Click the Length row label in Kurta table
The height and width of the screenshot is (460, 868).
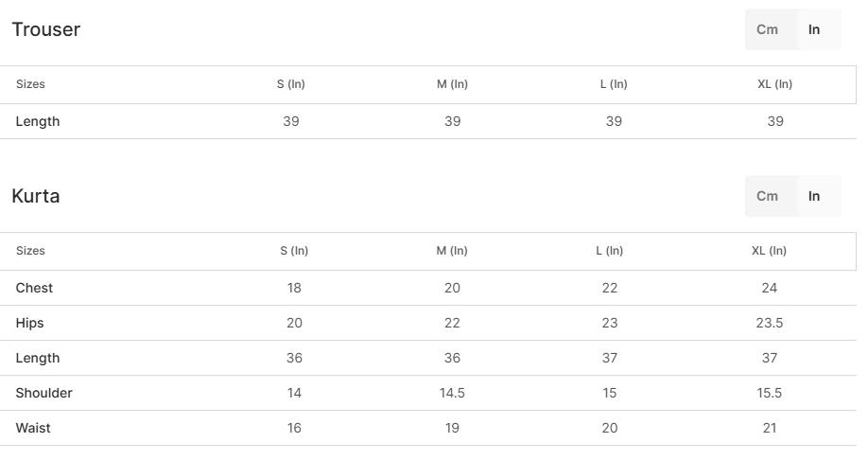tap(38, 358)
